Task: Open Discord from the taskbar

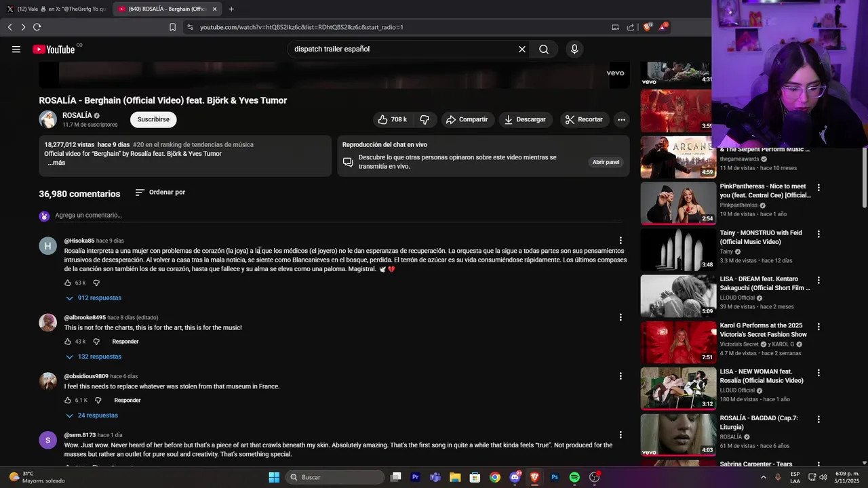Action: [515, 477]
